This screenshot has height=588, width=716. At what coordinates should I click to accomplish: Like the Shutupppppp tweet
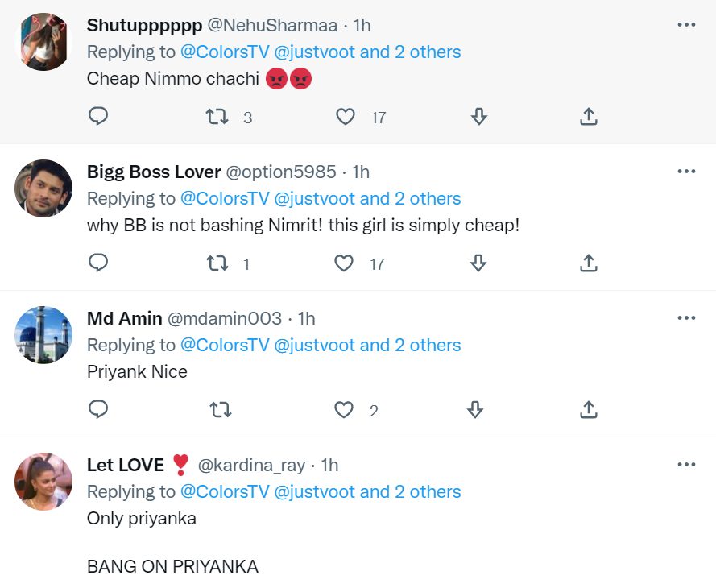coord(346,117)
